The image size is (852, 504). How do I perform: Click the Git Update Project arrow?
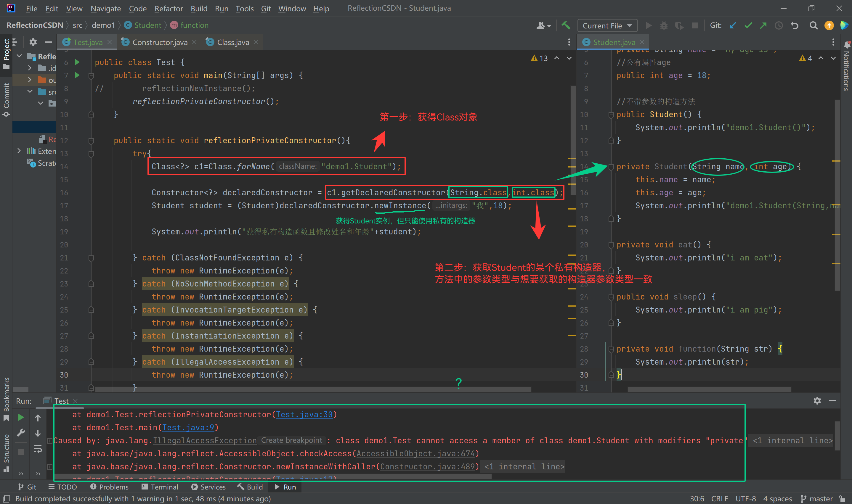[x=733, y=25]
